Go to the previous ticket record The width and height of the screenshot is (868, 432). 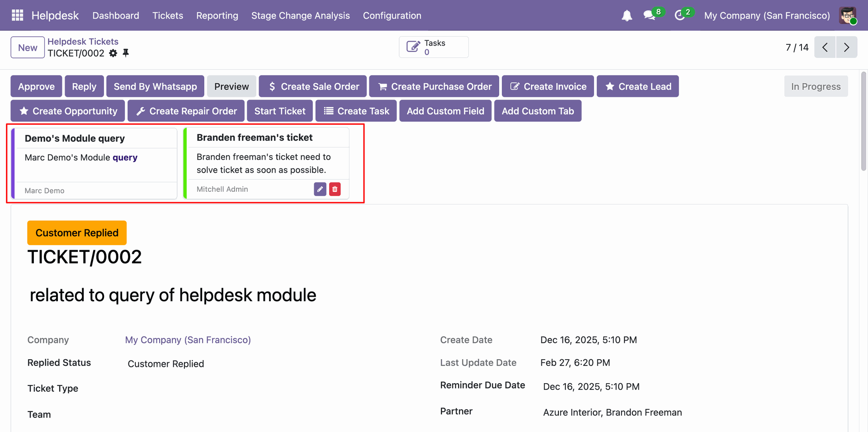click(825, 47)
